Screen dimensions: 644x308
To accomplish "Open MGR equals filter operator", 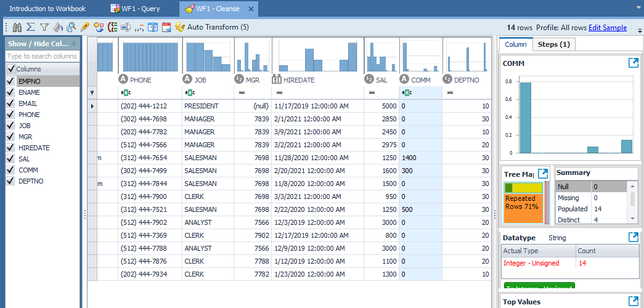I will tap(242, 93).
